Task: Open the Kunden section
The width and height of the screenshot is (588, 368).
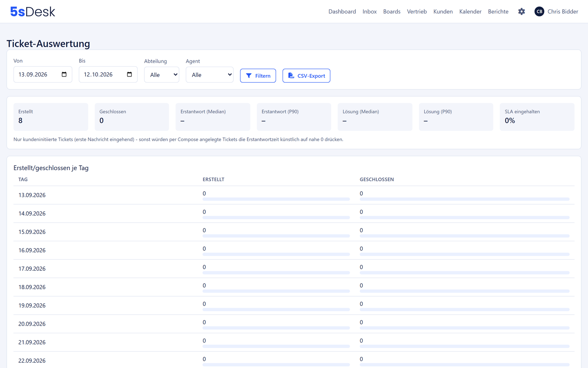Action: [x=443, y=11]
